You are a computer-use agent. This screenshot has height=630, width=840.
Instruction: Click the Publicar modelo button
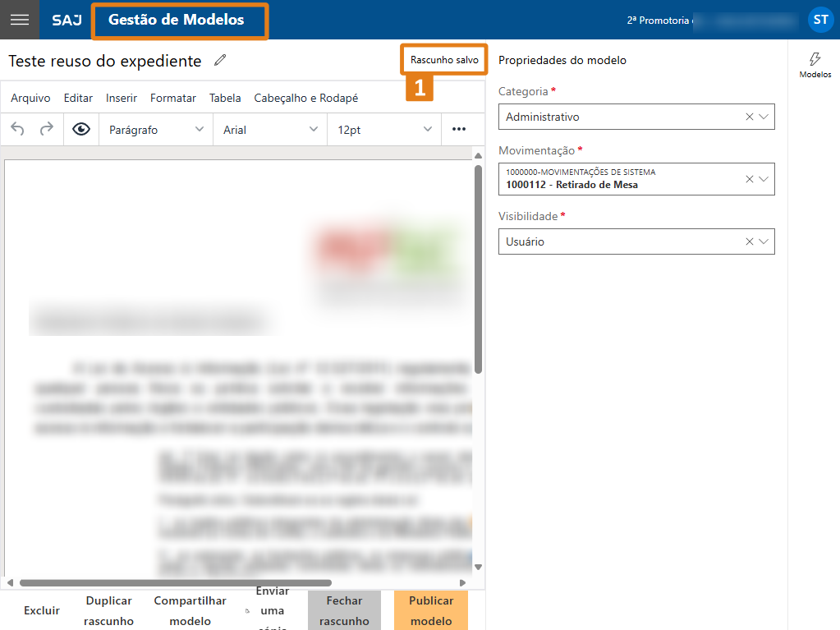[x=431, y=610]
